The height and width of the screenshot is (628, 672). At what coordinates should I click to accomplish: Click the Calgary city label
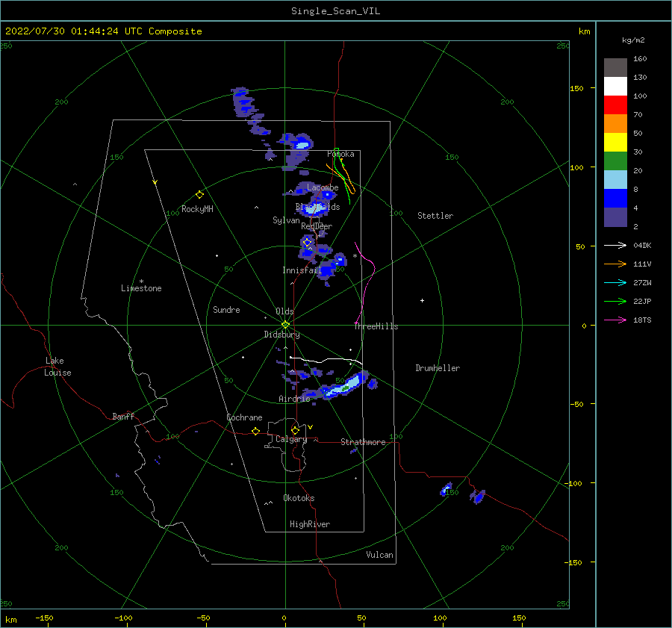(x=291, y=439)
